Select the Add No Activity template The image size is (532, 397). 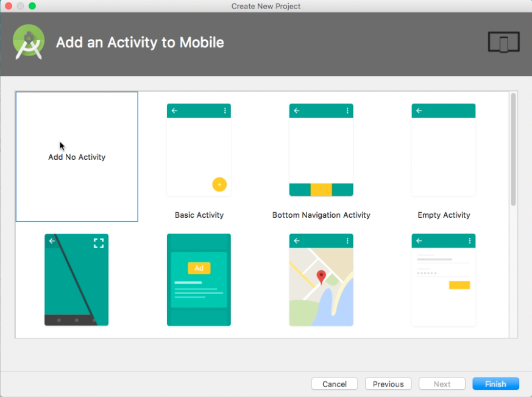pyautogui.click(x=76, y=157)
